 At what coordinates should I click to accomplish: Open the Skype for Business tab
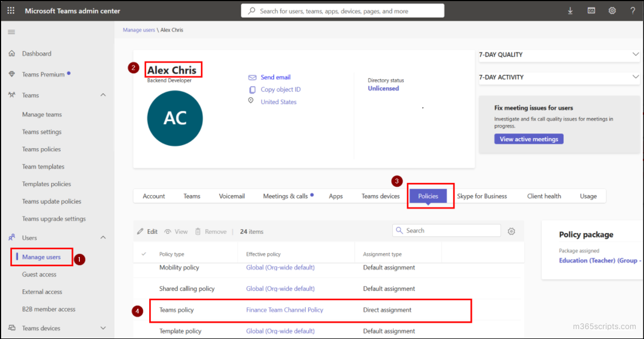click(482, 196)
